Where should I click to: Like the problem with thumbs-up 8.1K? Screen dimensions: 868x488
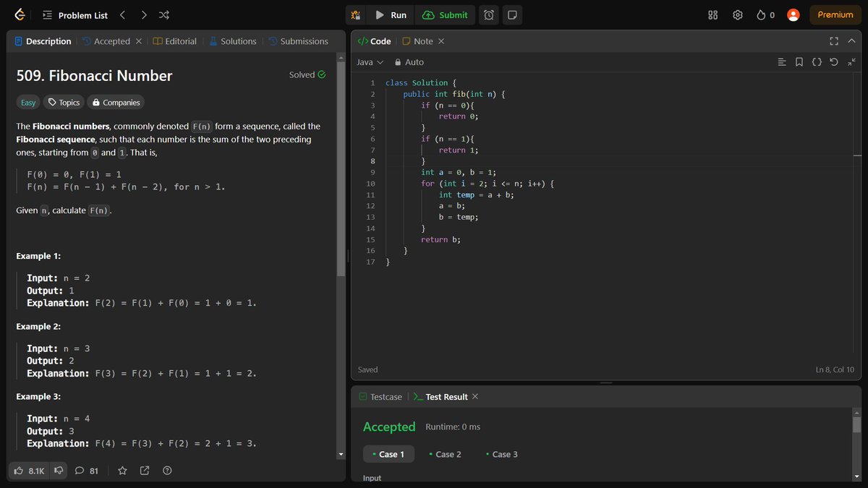[x=29, y=471]
